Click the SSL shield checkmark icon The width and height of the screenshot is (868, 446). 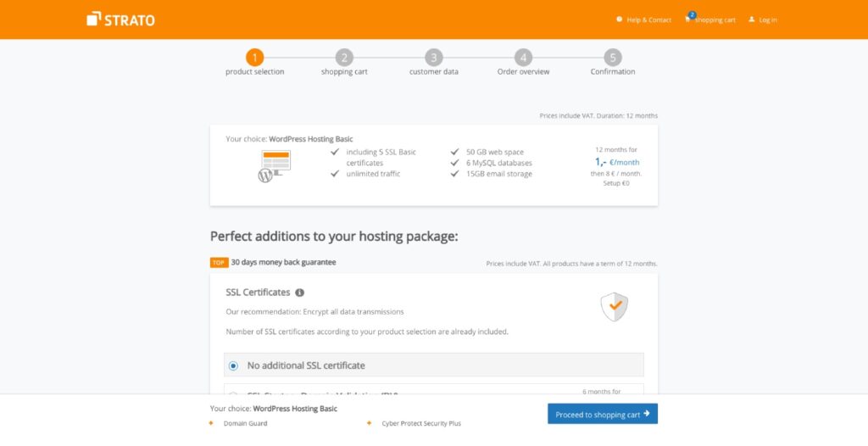[614, 306]
